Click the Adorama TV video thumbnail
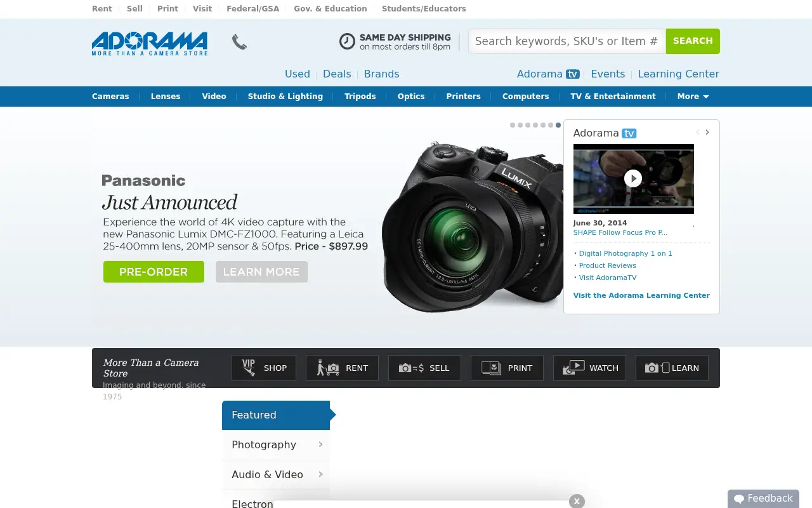 [x=634, y=179]
